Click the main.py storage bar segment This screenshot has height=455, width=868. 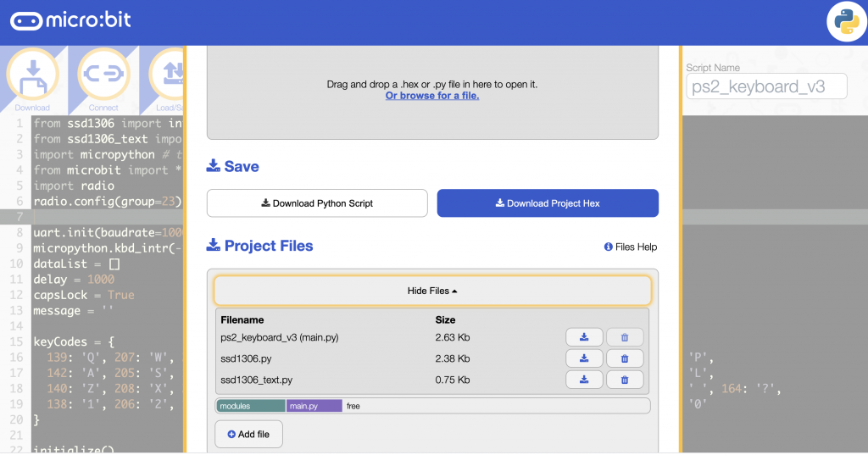click(x=314, y=406)
